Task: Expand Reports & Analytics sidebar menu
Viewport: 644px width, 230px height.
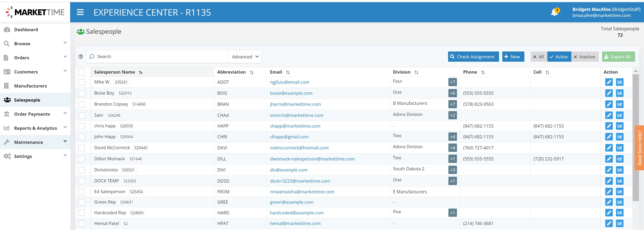Action: coord(65,127)
